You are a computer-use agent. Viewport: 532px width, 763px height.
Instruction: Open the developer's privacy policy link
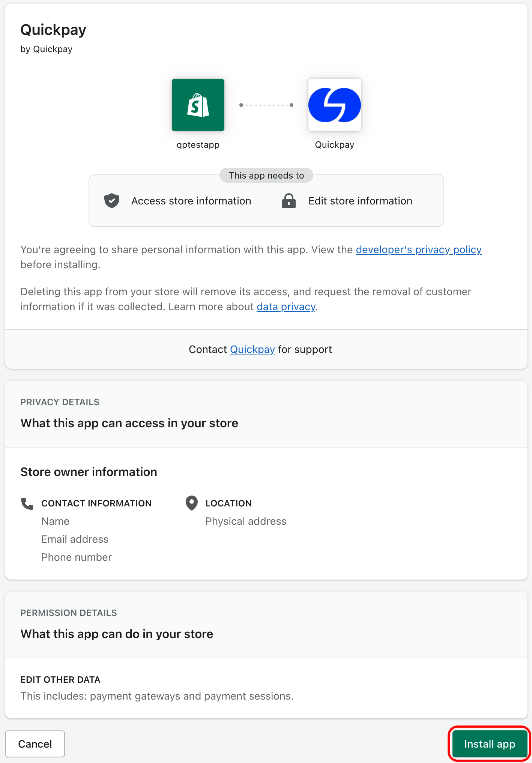click(x=419, y=249)
